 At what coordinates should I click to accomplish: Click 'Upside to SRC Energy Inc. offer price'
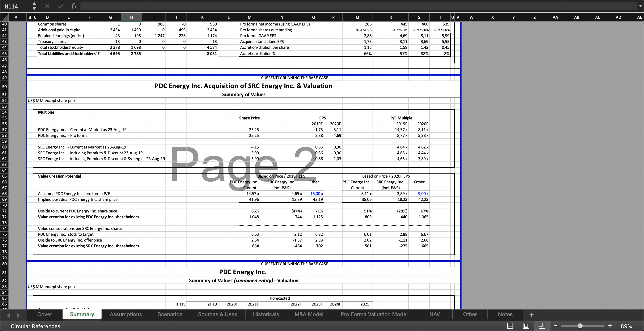(70, 240)
